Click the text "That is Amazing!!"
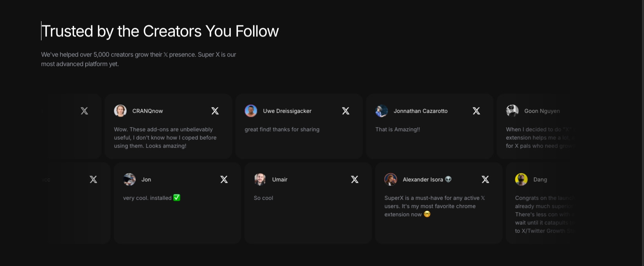Image resolution: width=644 pixels, height=266 pixels. 398,130
